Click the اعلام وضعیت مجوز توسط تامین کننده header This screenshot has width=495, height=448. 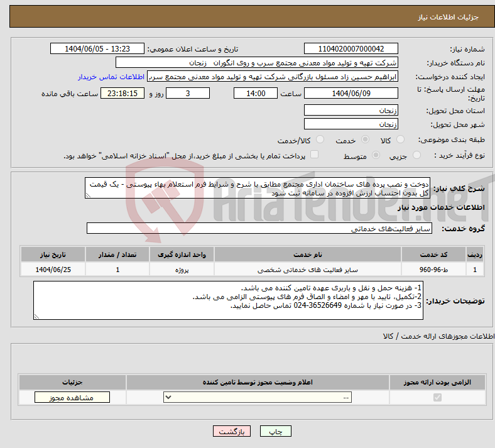[x=258, y=382]
